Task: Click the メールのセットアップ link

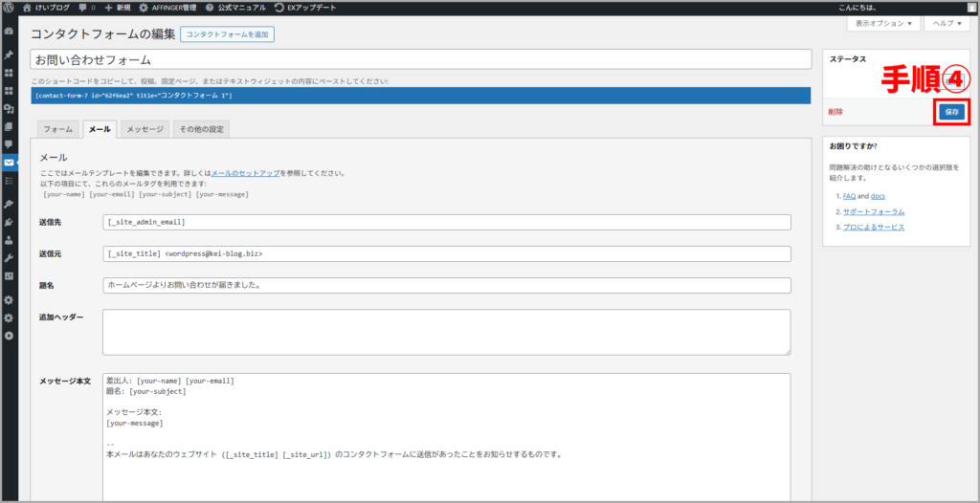Action: 245,173
